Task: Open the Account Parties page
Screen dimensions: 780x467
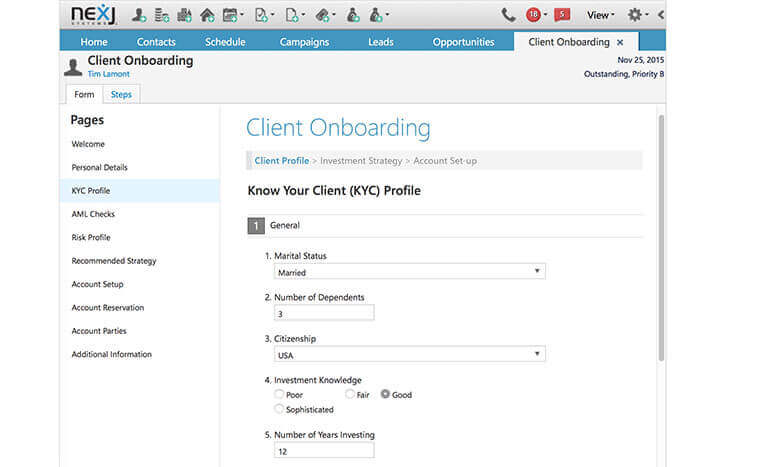Action: 140,331
